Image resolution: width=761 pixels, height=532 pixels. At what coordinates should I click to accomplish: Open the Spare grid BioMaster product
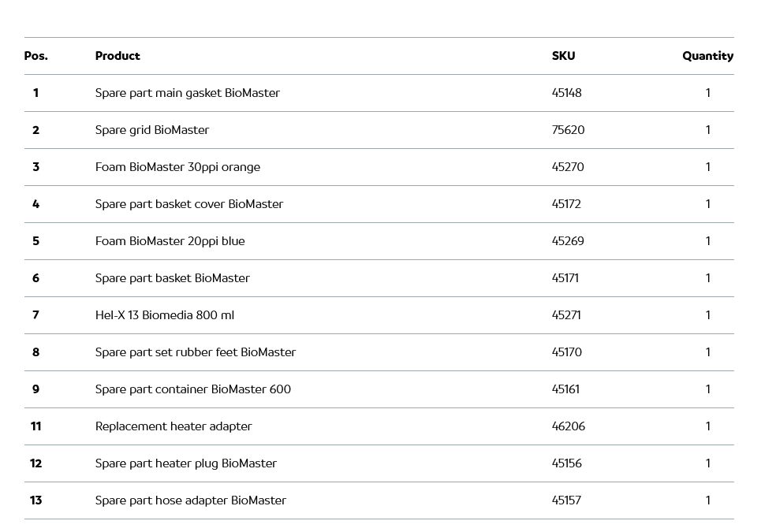coord(152,130)
